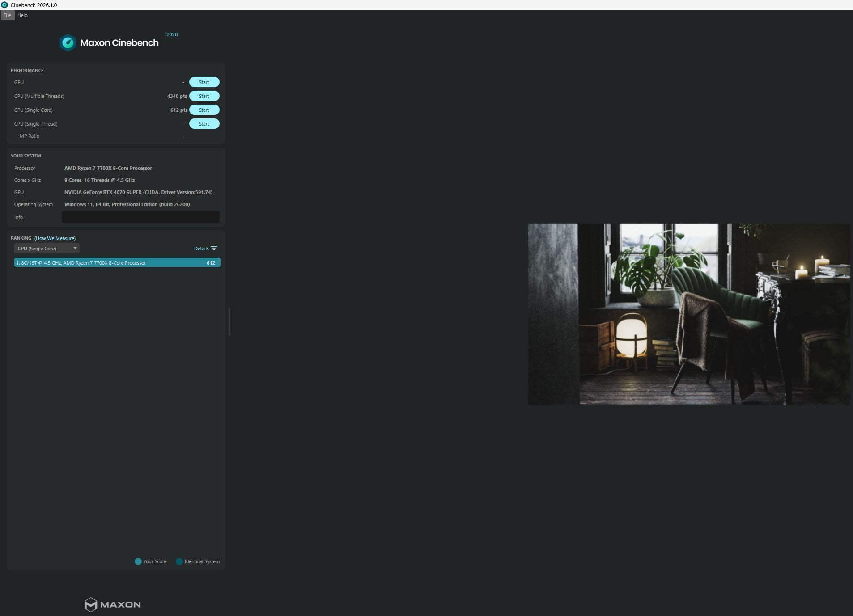Open the How We Measure link
Image resolution: width=853 pixels, height=616 pixels.
(x=55, y=238)
